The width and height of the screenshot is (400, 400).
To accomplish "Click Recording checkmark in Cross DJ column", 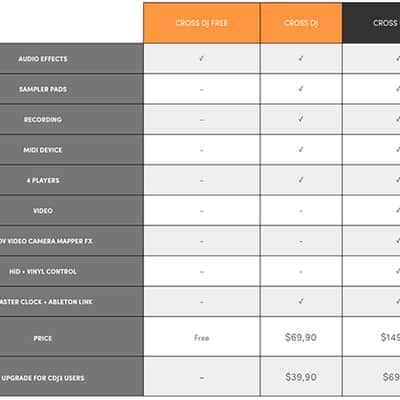I will click(301, 119).
